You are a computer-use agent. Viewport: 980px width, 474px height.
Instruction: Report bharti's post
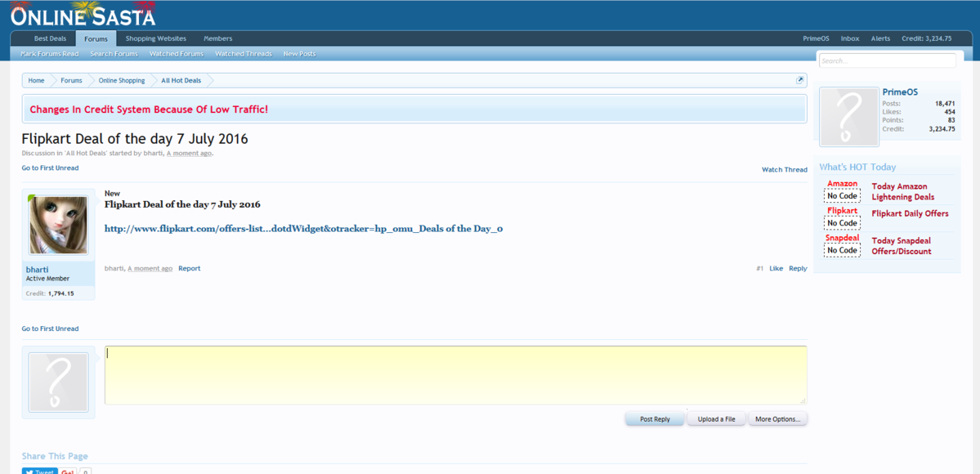click(190, 268)
